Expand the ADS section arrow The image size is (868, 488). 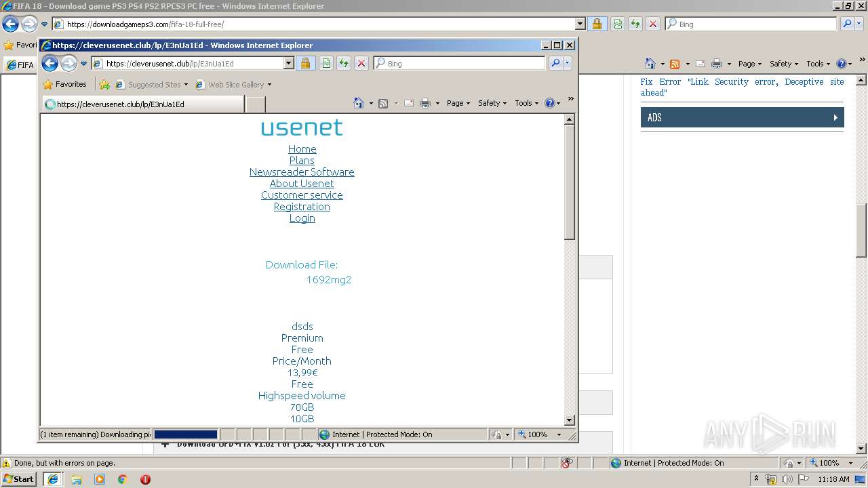click(835, 117)
